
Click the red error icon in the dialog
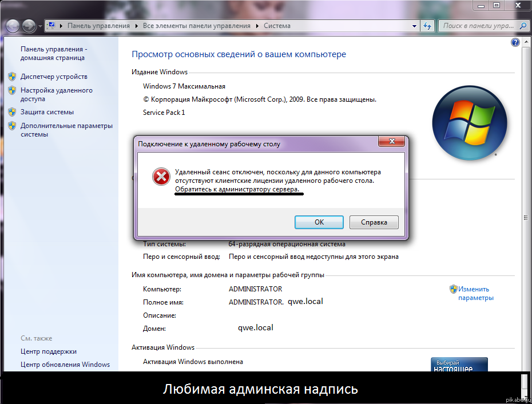coord(161,177)
